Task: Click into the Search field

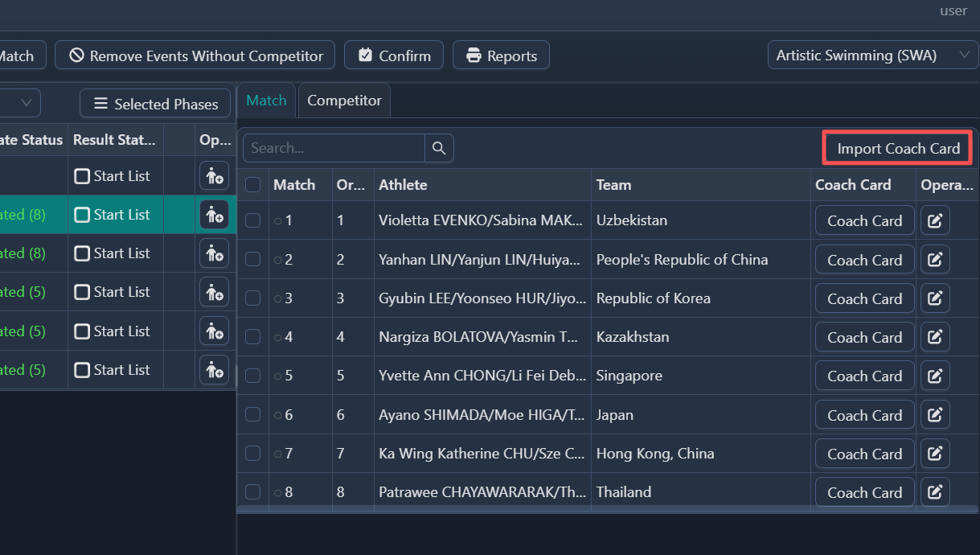Action: point(334,148)
